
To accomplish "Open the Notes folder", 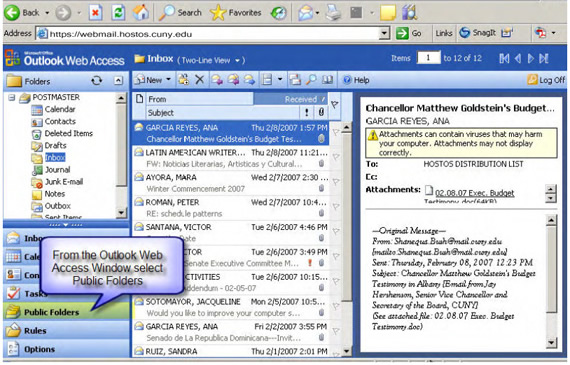I will pyautogui.click(x=48, y=194).
